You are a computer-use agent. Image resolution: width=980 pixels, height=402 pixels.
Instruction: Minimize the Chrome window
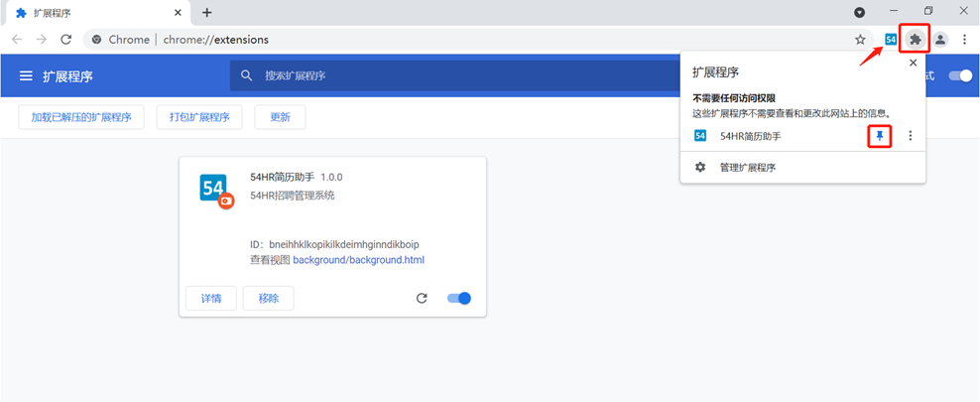pyautogui.click(x=894, y=11)
